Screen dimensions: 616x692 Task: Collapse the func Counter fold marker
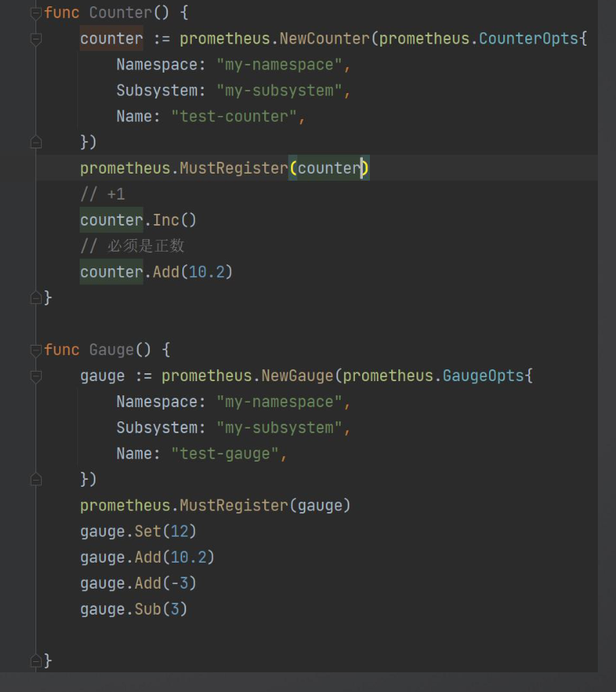coord(35,13)
